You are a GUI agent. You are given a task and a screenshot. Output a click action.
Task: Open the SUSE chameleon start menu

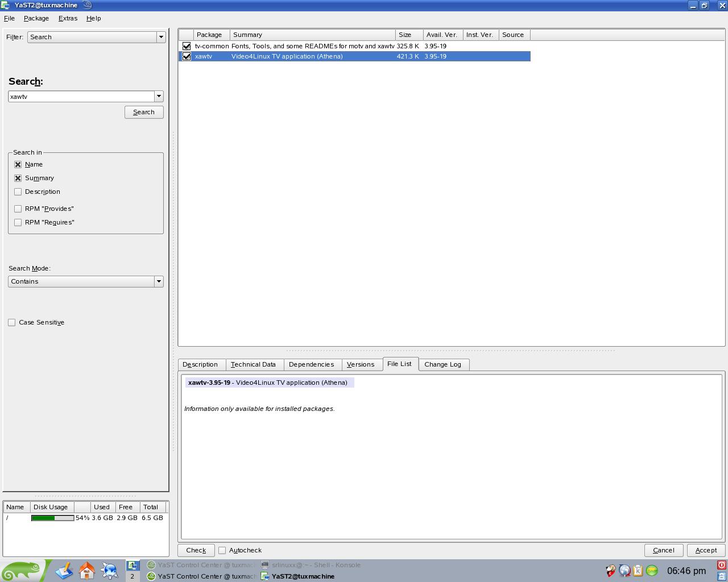23,570
